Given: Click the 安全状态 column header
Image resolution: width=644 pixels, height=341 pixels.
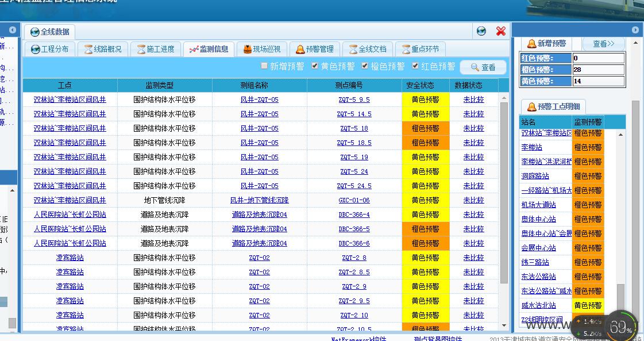Looking at the screenshot, I should (x=426, y=86).
